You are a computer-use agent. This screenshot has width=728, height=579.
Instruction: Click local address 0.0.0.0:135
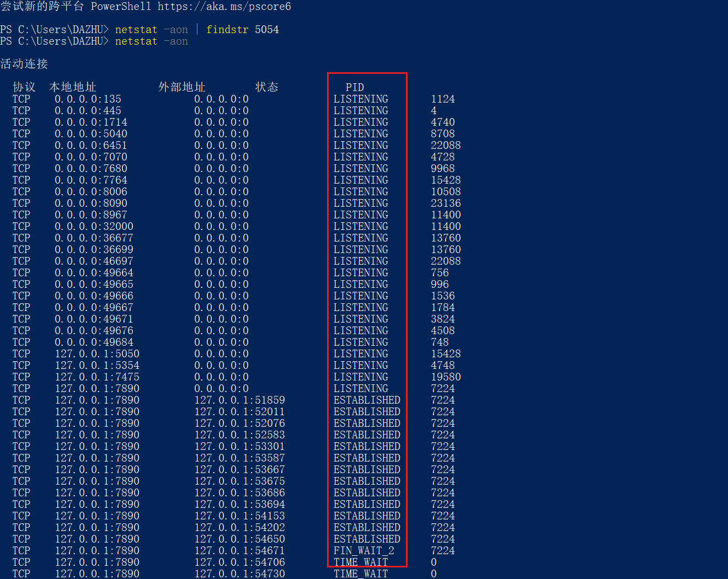[88, 99]
